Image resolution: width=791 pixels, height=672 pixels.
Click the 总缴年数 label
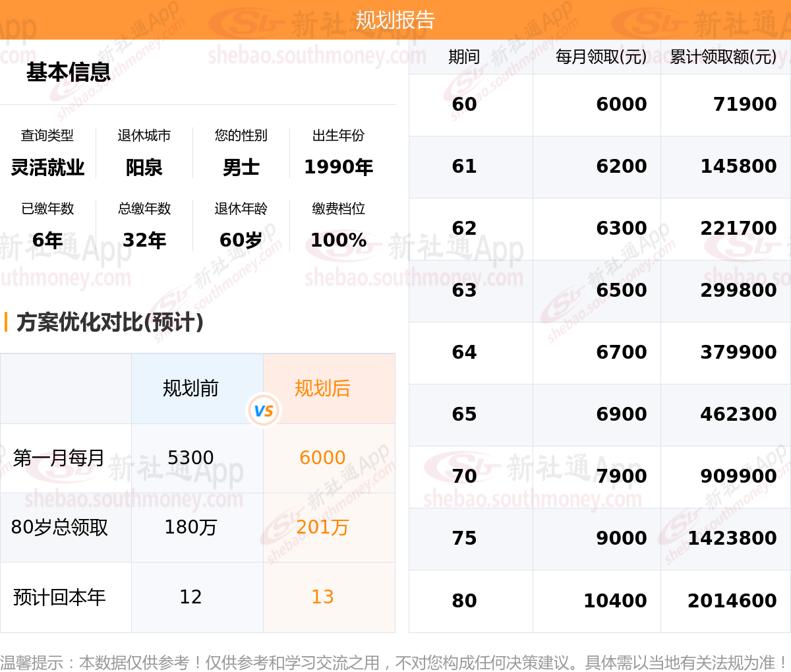(144, 208)
